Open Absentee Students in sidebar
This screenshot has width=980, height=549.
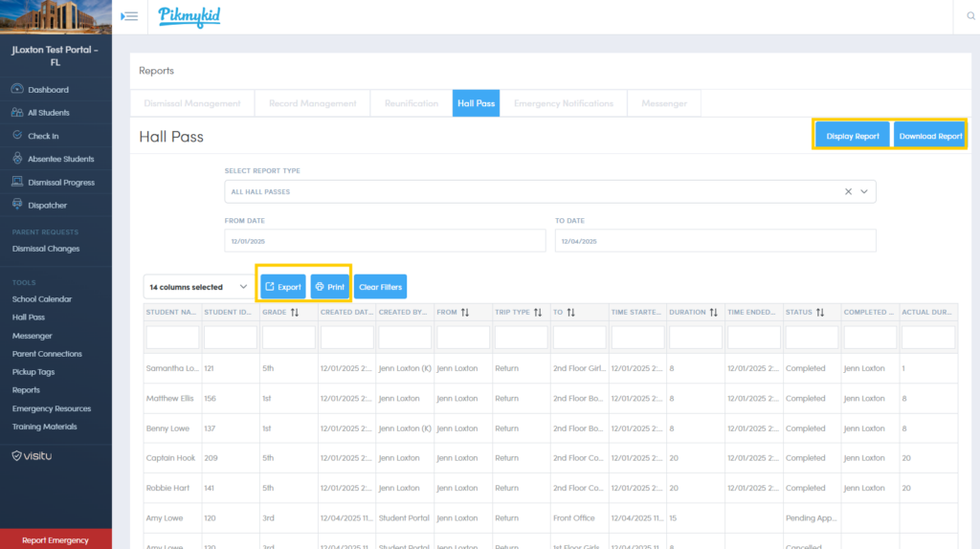[x=60, y=159]
